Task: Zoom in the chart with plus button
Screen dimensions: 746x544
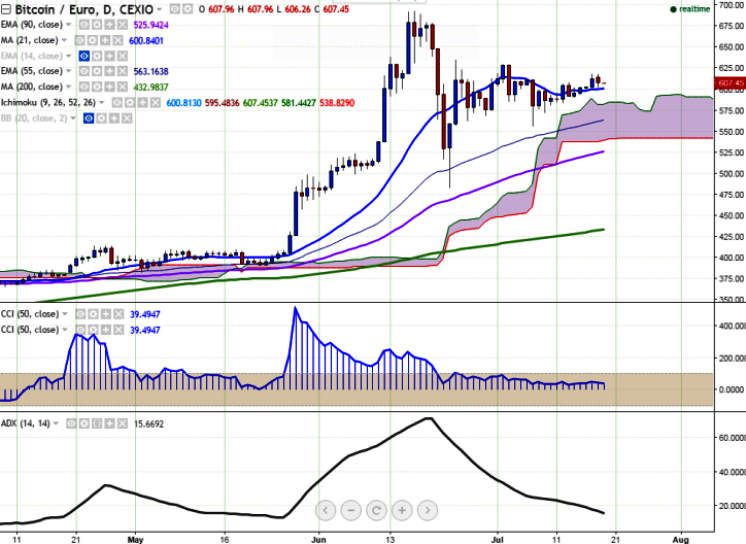Action: point(402,511)
